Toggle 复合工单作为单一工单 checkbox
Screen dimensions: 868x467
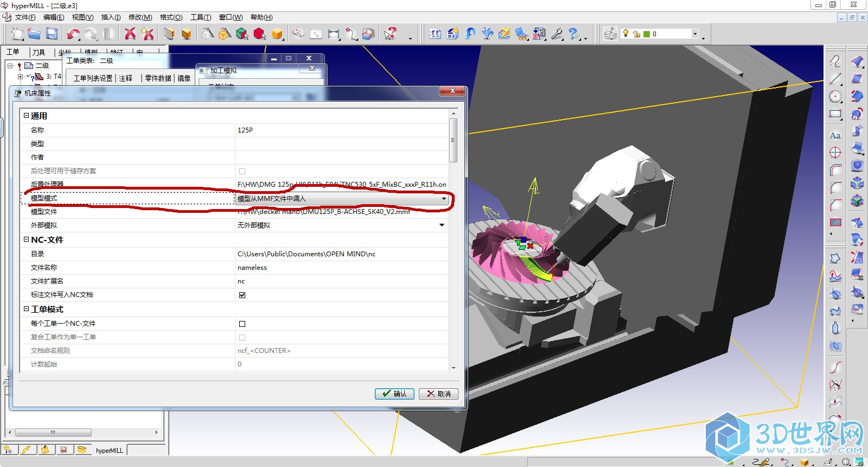point(242,337)
